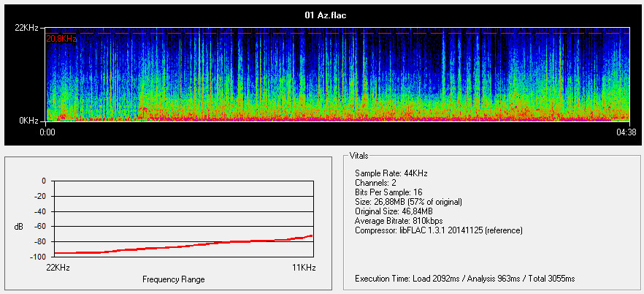The height and width of the screenshot is (294, 644).
Task: Click the 0KHz label beside the spectrogram
Action: click(x=31, y=119)
